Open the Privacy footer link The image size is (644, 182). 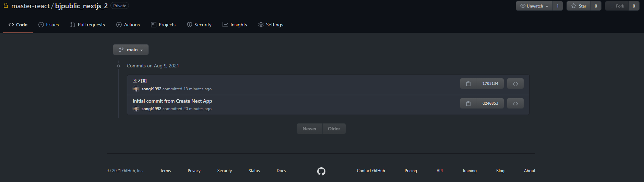pos(194,171)
